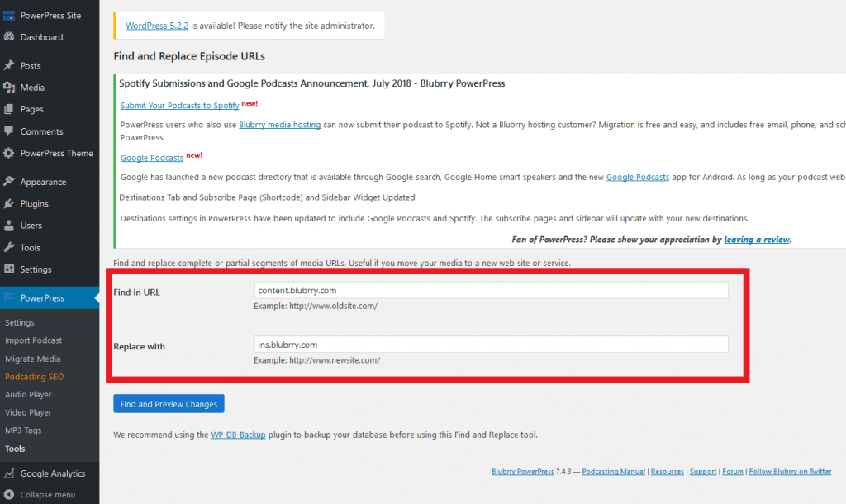The image size is (846, 504).
Task: Open Migrate Media submenu item
Action: [32, 359]
